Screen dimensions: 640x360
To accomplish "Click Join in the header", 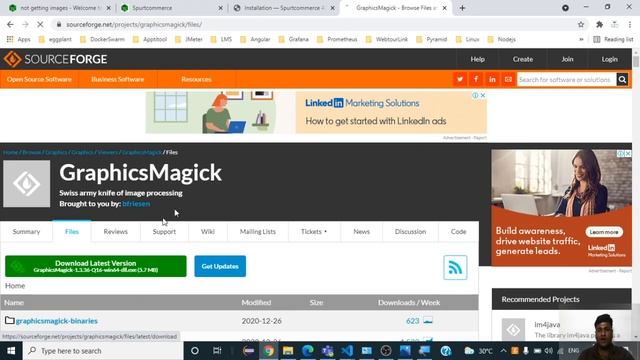I will point(567,59).
